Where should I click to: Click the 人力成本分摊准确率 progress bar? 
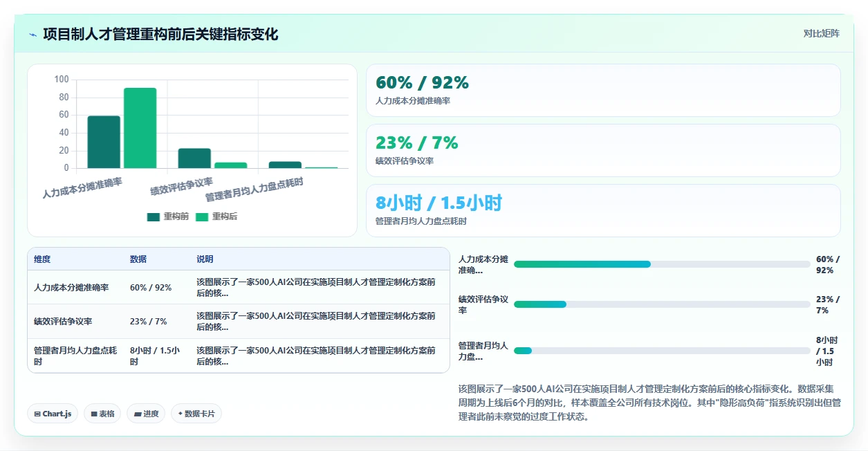click(662, 264)
